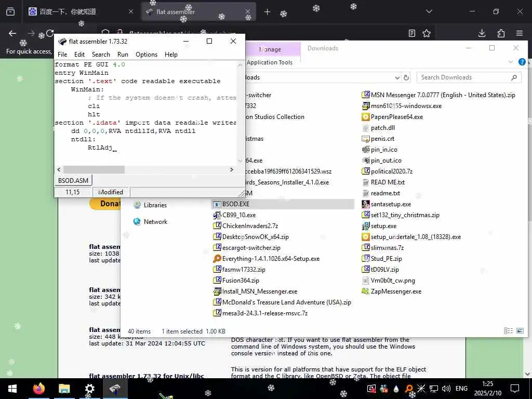The image size is (532, 399).
Task: Select READ ME.txt file icon
Action: (365, 182)
